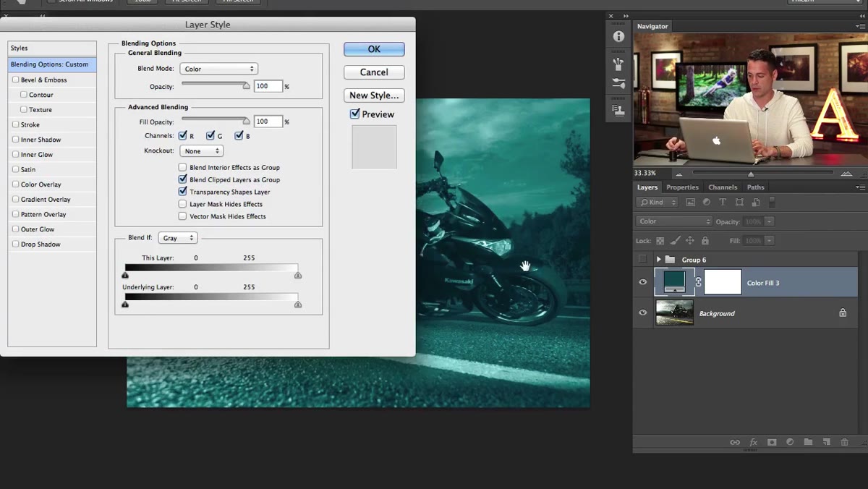Hide the Color Fill 3 layer

point(642,282)
